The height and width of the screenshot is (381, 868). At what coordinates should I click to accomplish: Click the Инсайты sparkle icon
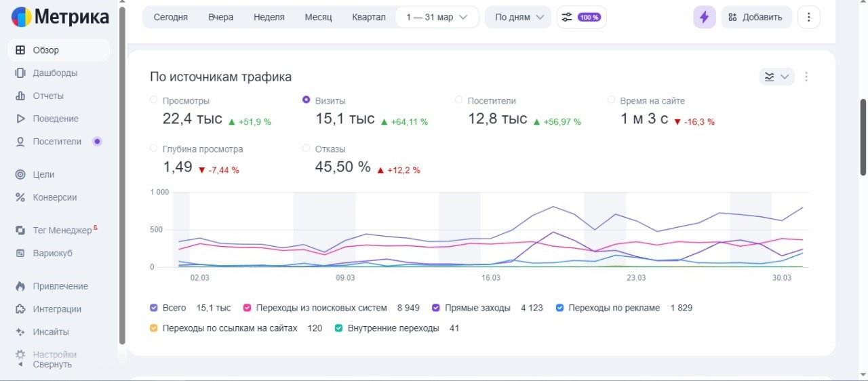tap(20, 332)
